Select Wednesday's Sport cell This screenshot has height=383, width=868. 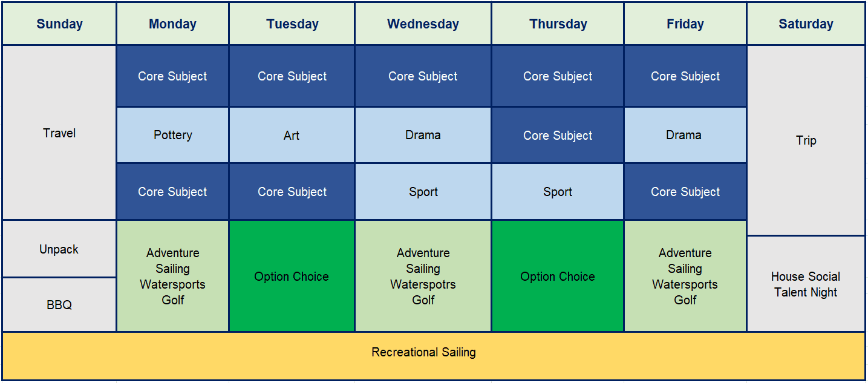coord(423,192)
